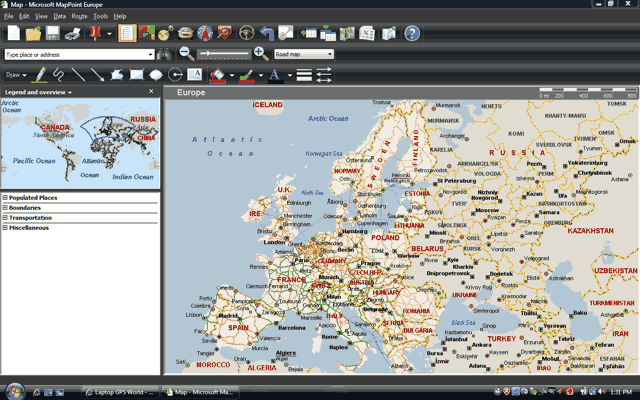Select the radius circle tool
Viewport: 640px width, 400px height.
(176, 75)
